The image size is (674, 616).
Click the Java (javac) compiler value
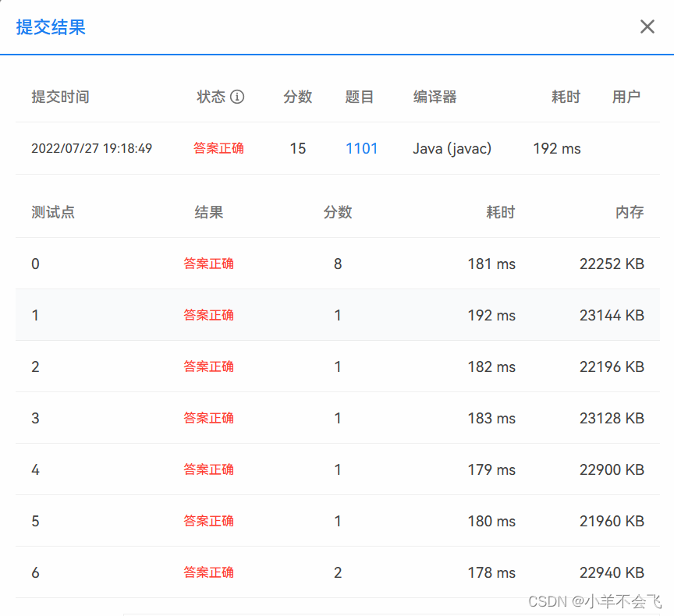pyautogui.click(x=452, y=148)
